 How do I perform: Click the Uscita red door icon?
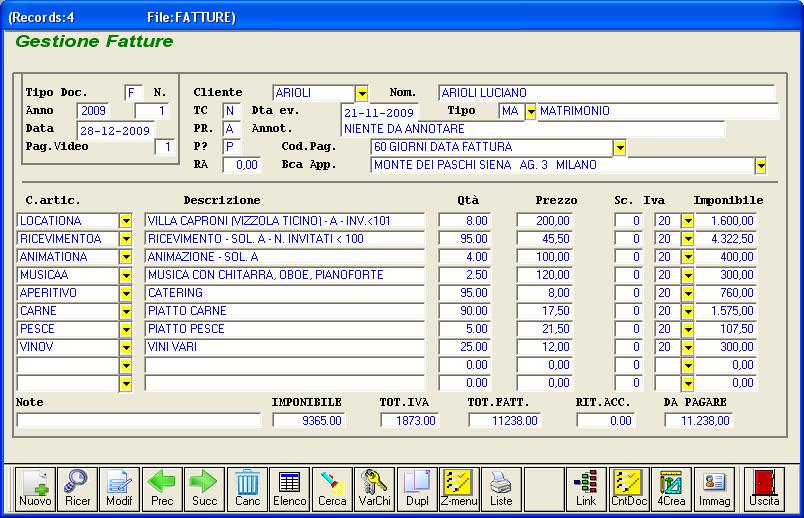pyautogui.click(x=764, y=489)
